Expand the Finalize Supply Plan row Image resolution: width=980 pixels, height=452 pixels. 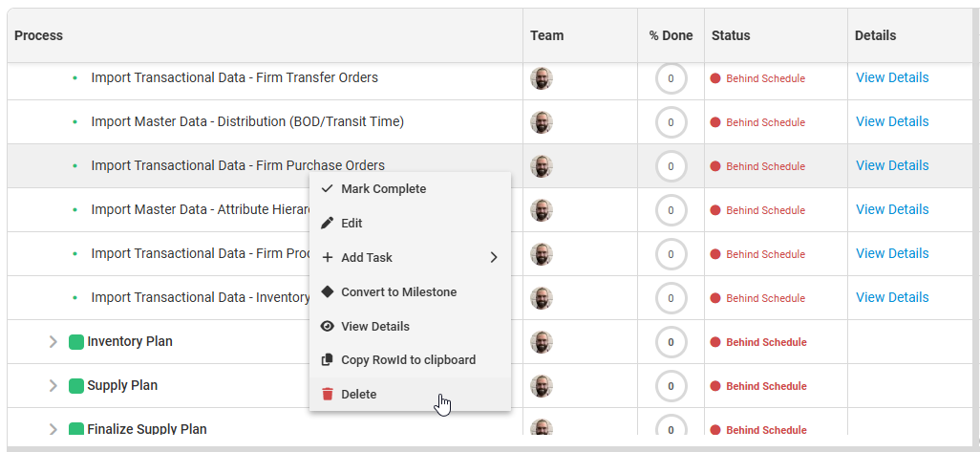[x=53, y=429]
